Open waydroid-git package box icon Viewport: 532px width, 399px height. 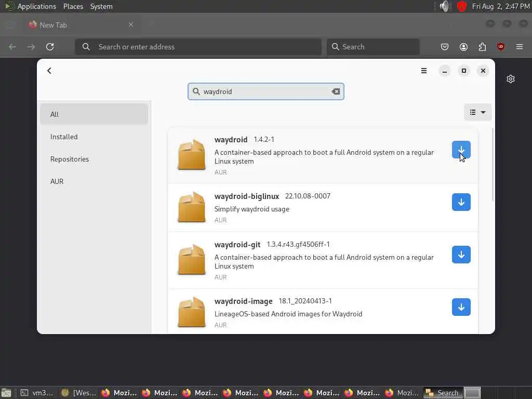click(191, 260)
